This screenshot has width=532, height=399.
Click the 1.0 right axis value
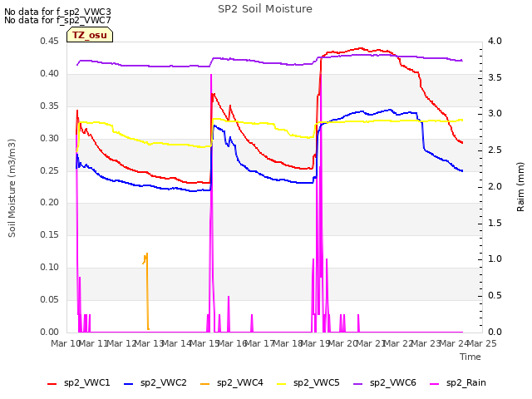pos(495,259)
